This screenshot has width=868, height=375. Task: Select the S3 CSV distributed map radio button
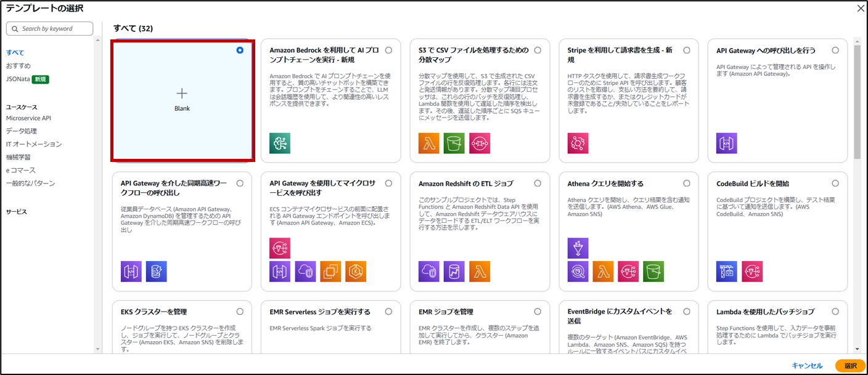tap(538, 50)
